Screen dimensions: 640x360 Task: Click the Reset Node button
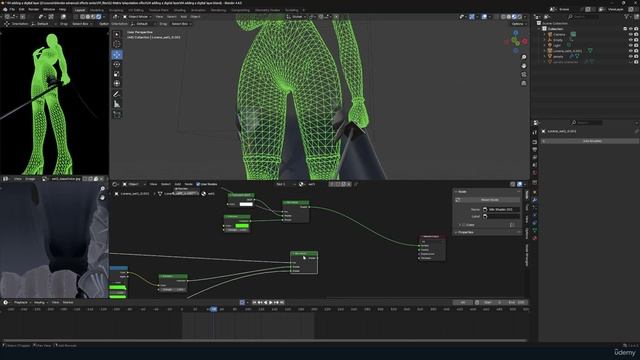(x=489, y=200)
